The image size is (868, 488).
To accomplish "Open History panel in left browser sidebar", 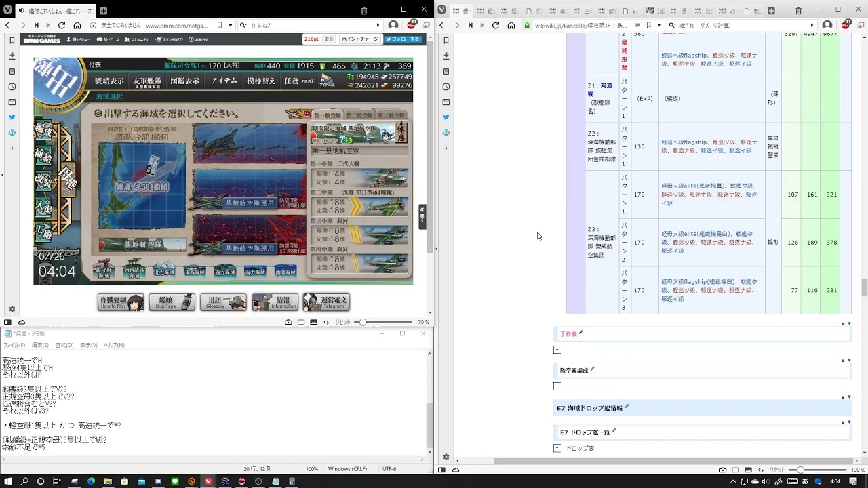I will click(12, 87).
